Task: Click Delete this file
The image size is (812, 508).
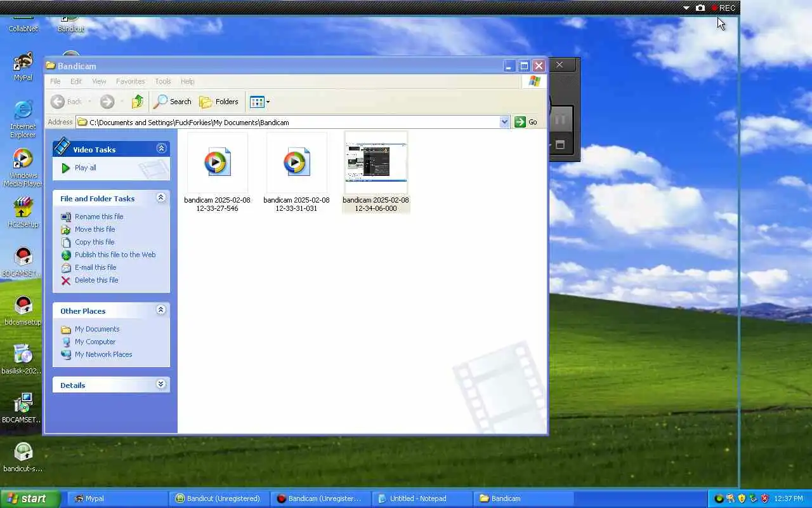Action: [x=96, y=280]
